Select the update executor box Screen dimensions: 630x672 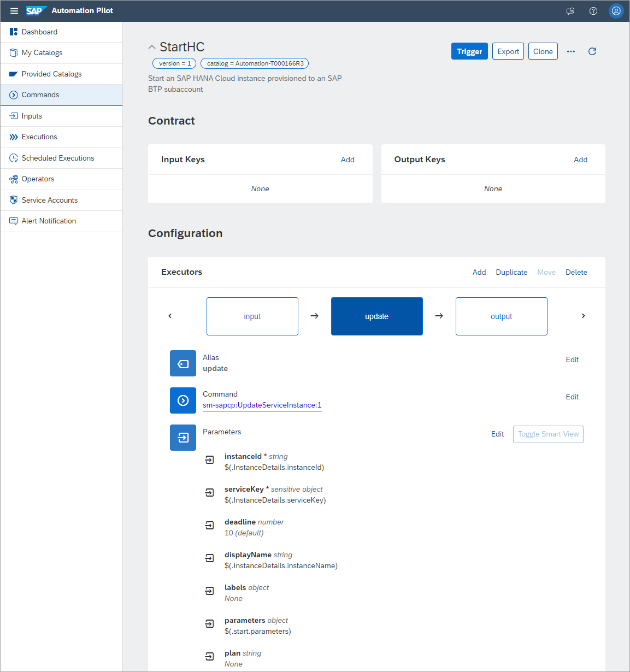pos(377,316)
